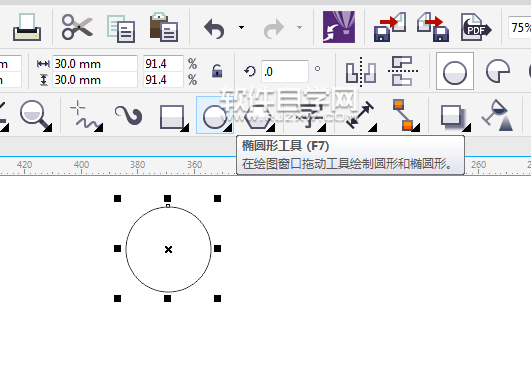Viewport: 531px width, 369px height.
Task: Publish to PDF icon
Action: [476, 27]
